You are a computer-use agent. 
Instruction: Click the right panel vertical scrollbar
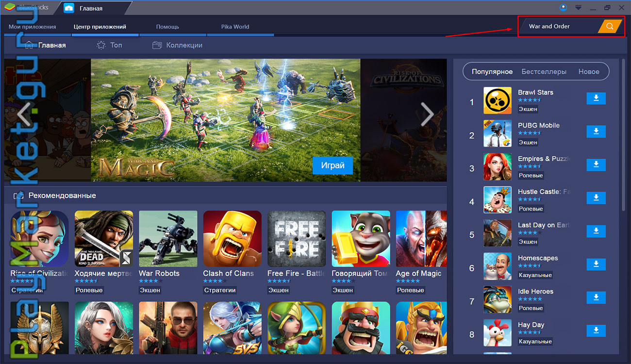[x=623, y=135]
